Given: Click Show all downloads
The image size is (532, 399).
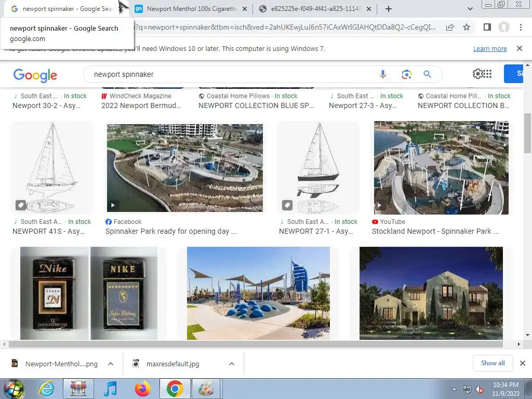Looking at the screenshot, I should pyautogui.click(x=493, y=363).
